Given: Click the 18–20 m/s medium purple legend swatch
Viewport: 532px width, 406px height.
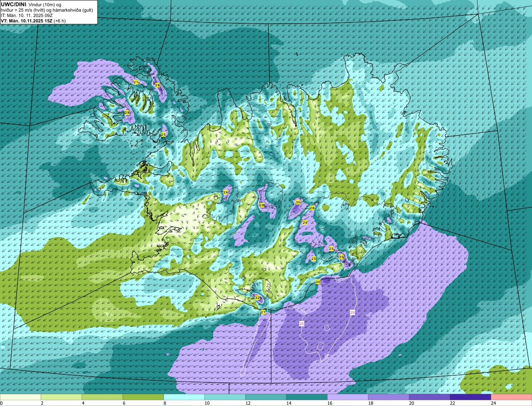Looking at the screenshot, I should pos(389,397).
